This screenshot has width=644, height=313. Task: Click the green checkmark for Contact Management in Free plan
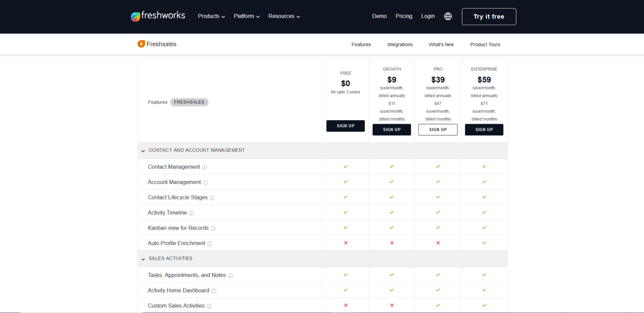tap(345, 166)
